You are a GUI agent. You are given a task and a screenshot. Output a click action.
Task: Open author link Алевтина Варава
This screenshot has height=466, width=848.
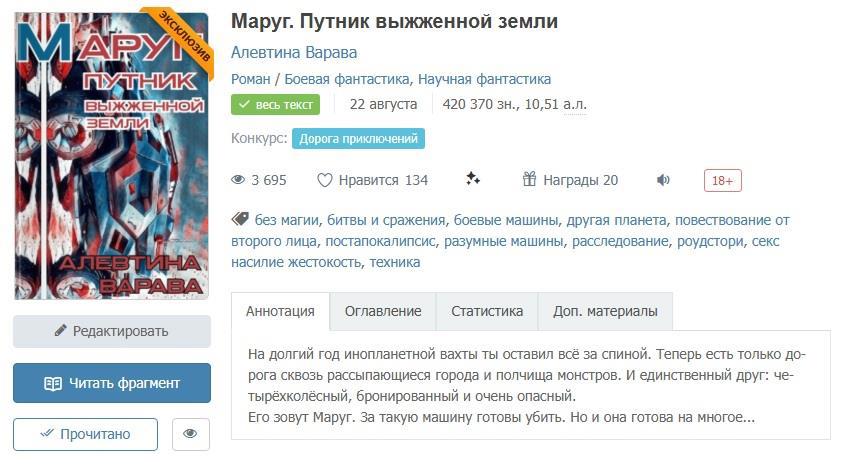pos(294,52)
